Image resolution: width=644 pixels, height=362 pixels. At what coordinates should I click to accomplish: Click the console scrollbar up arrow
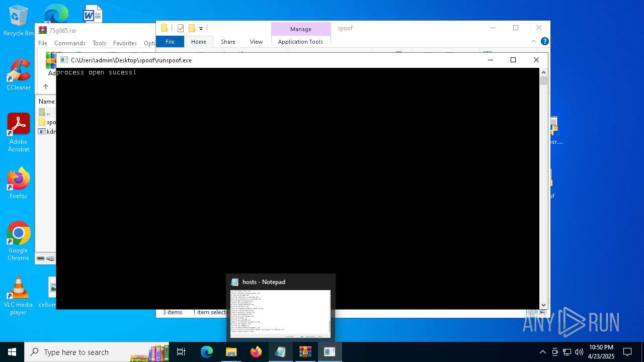coord(543,72)
